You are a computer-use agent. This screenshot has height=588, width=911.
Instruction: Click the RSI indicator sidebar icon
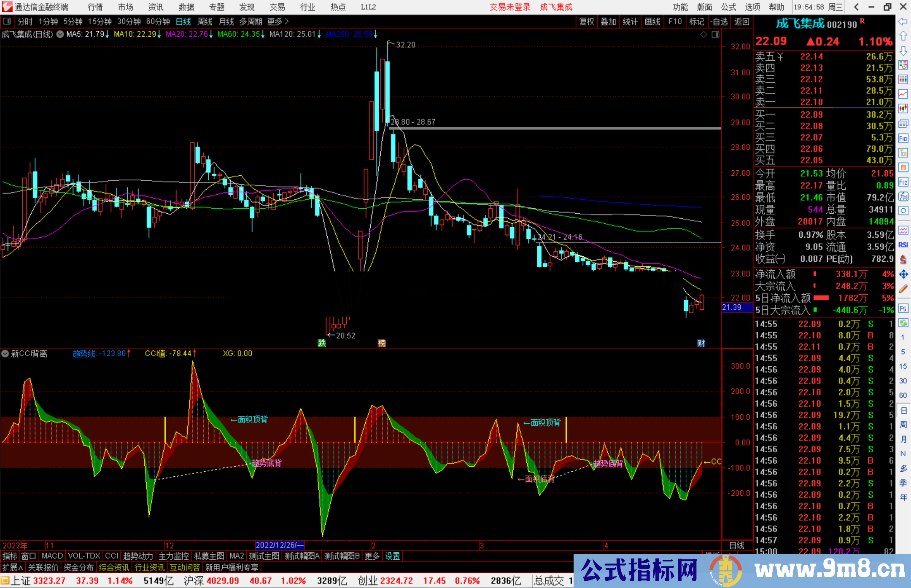coord(903,245)
